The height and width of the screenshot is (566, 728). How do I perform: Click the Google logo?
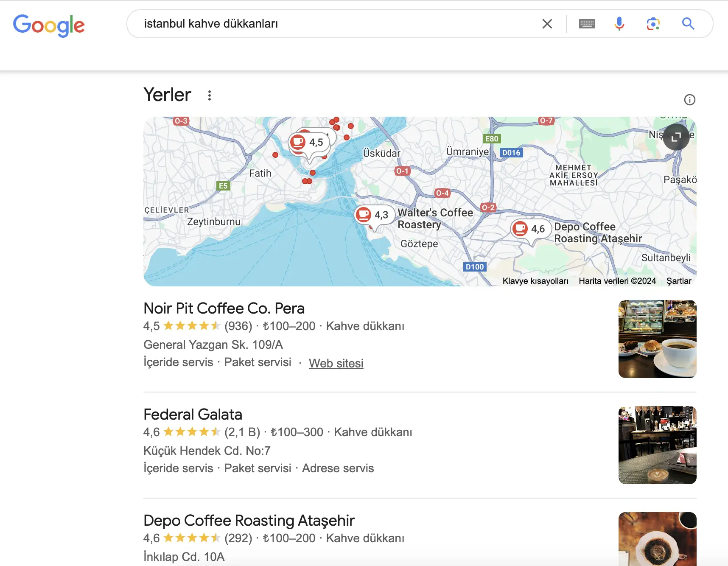click(x=49, y=25)
